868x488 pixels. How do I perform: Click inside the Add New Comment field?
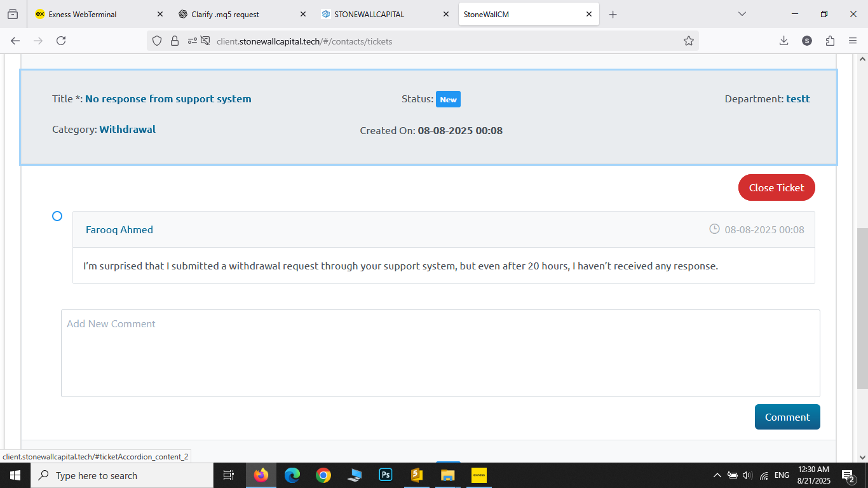click(440, 353)
